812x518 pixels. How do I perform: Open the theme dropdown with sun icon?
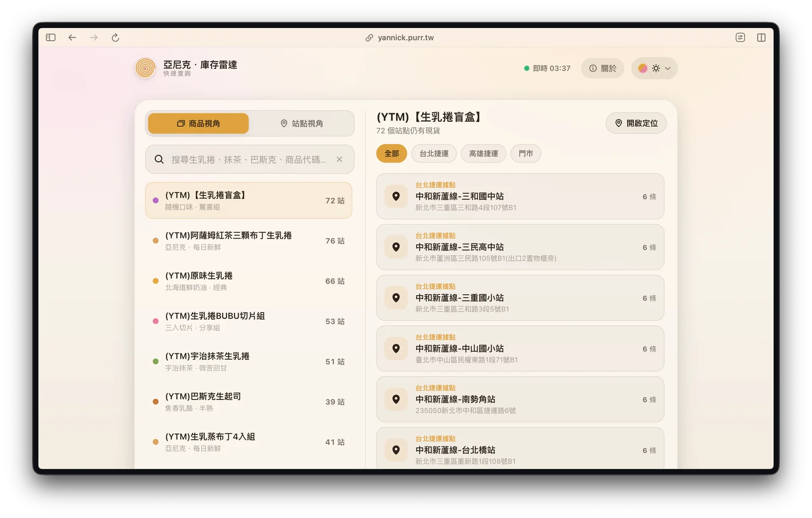coord(655,68)
